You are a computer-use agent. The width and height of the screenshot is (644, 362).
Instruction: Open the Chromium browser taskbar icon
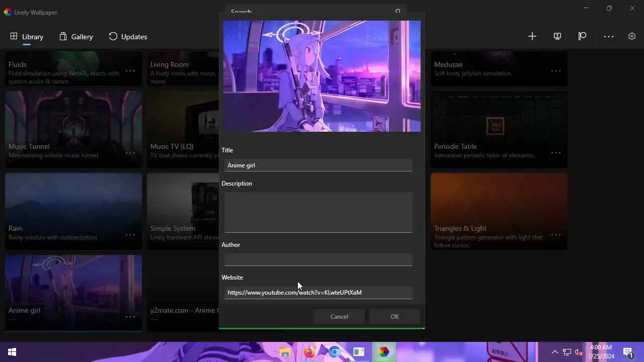[x=335, y=352]
